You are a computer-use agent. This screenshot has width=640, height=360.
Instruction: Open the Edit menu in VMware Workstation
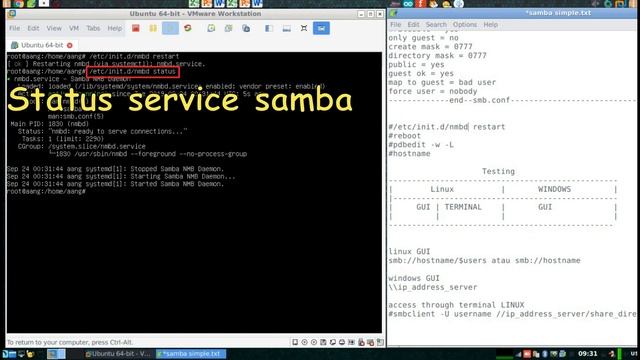[x=33, y=28]
